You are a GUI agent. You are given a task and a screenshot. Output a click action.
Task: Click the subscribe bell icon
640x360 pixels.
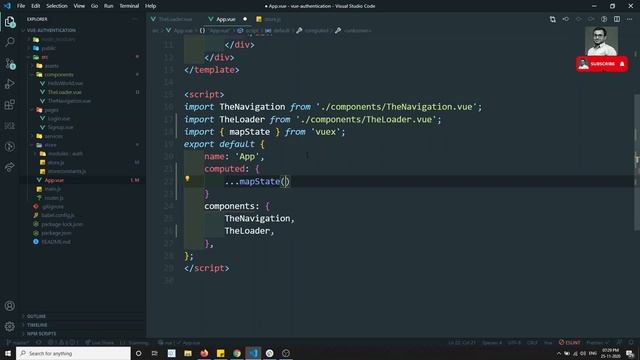point(622,64)
